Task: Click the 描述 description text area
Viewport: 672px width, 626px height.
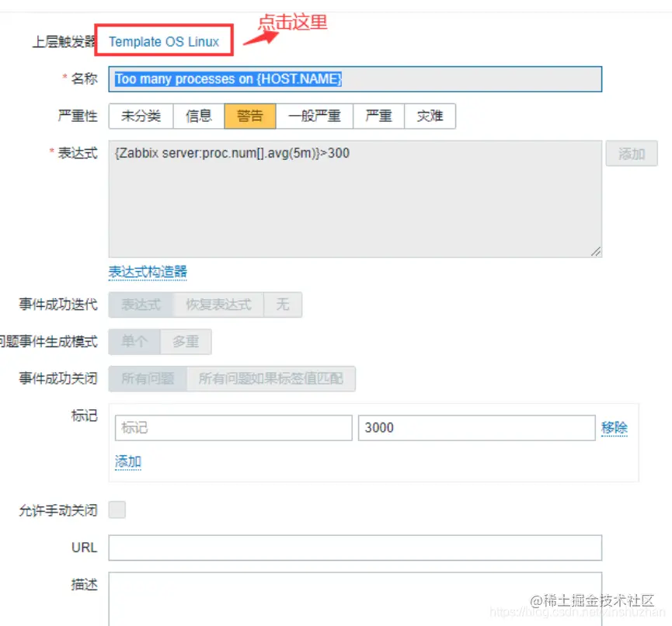Action: pyautogui.click(x=355, y=599)
